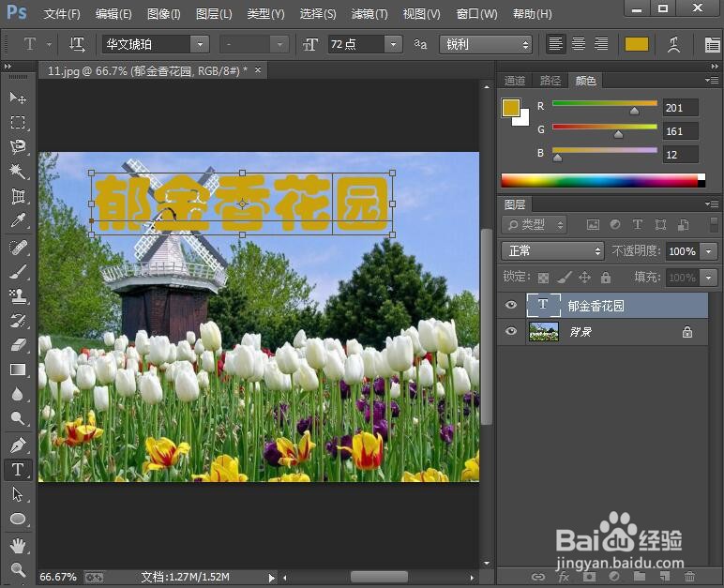The width and height of the screenshot is (724, 588).
Task: Select the History Brush tool
Action: 18,321
